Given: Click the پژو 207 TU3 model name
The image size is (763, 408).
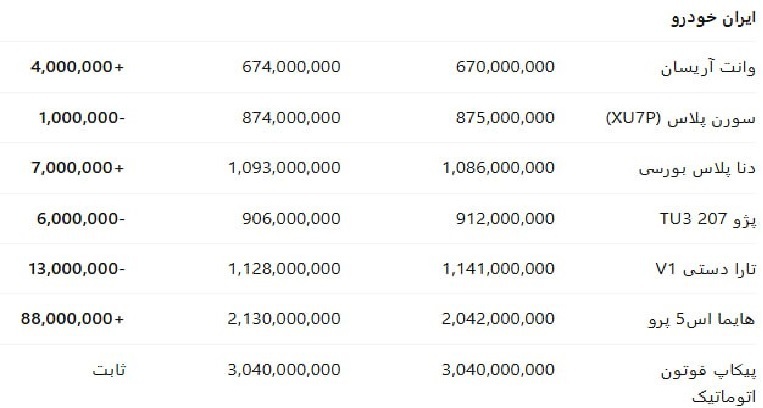Looking at the screenshot, I should [709, 218].
